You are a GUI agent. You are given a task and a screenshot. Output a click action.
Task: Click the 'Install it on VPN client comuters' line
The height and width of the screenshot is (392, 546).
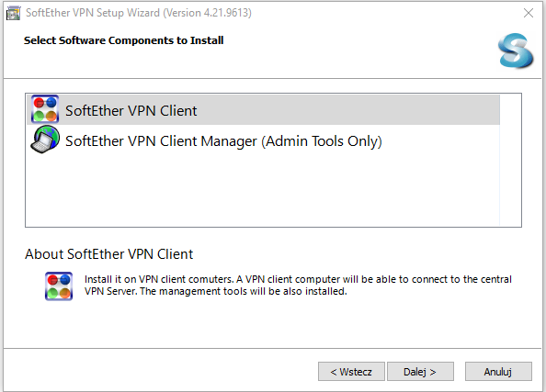298,279
